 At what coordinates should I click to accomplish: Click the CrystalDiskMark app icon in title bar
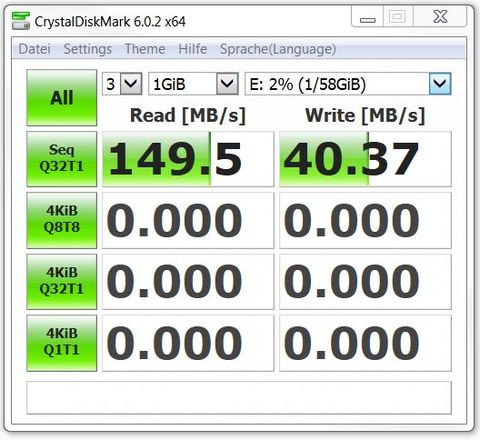tap(20, 21)
